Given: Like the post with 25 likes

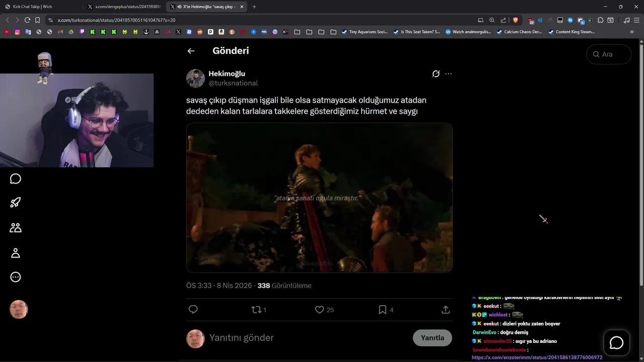Looking at the screenshot, I should (324, 310).
